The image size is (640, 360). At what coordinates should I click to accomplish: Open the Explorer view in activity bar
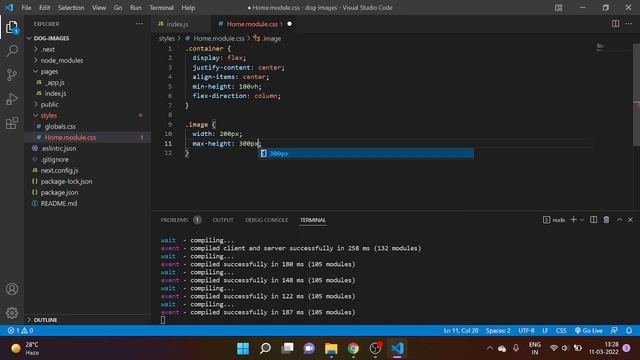[12, 27]
